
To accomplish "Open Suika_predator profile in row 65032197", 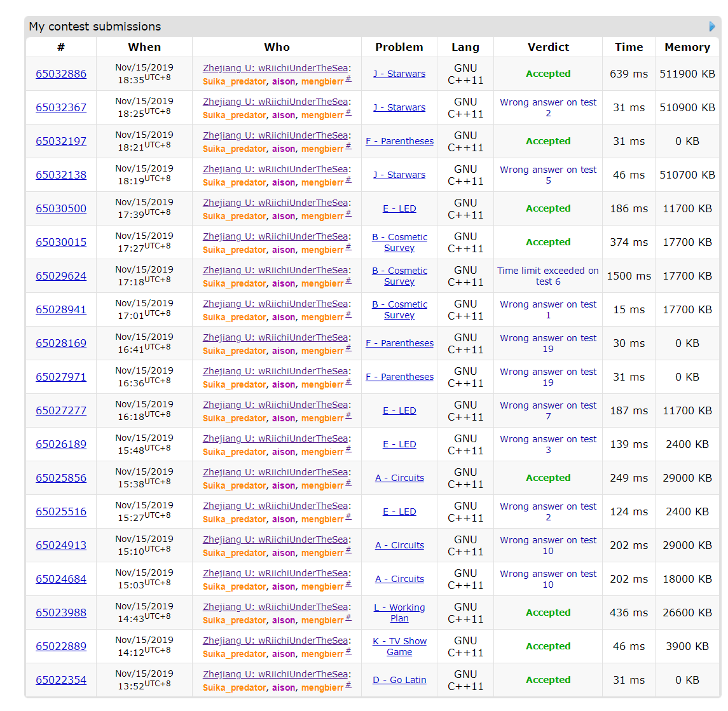I will [x=234, y=149].
